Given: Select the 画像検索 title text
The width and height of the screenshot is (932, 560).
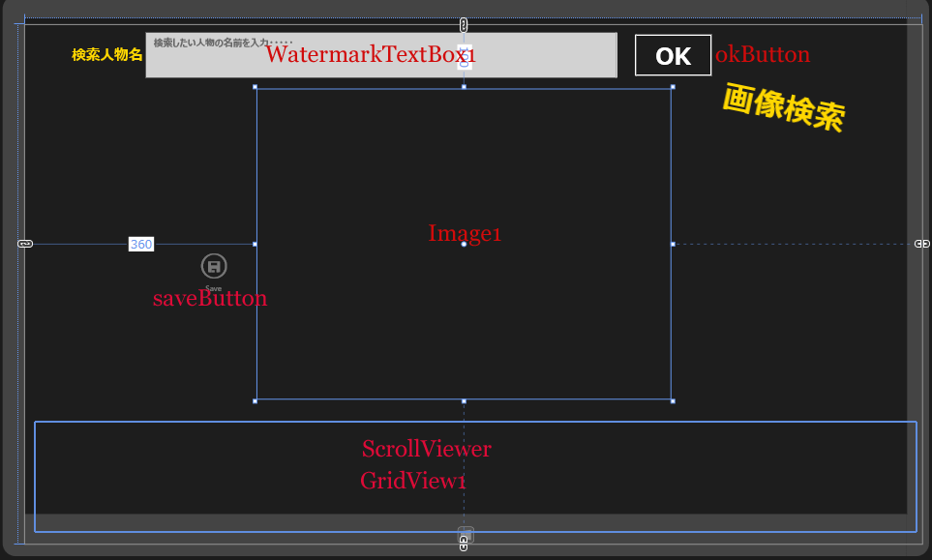Looking at the screenshot, I should click(783, 108).
